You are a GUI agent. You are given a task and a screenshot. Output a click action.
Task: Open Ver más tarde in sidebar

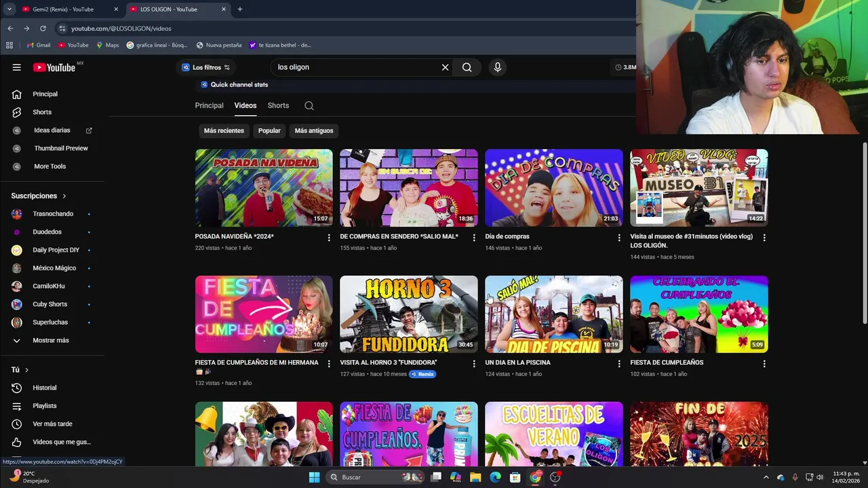point(53,424)
